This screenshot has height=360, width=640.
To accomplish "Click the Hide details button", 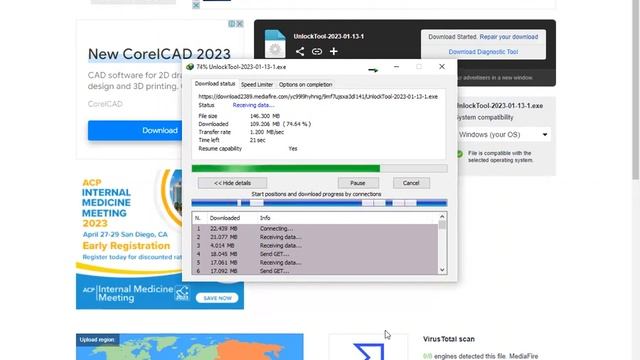I will (x=233, y=183).
